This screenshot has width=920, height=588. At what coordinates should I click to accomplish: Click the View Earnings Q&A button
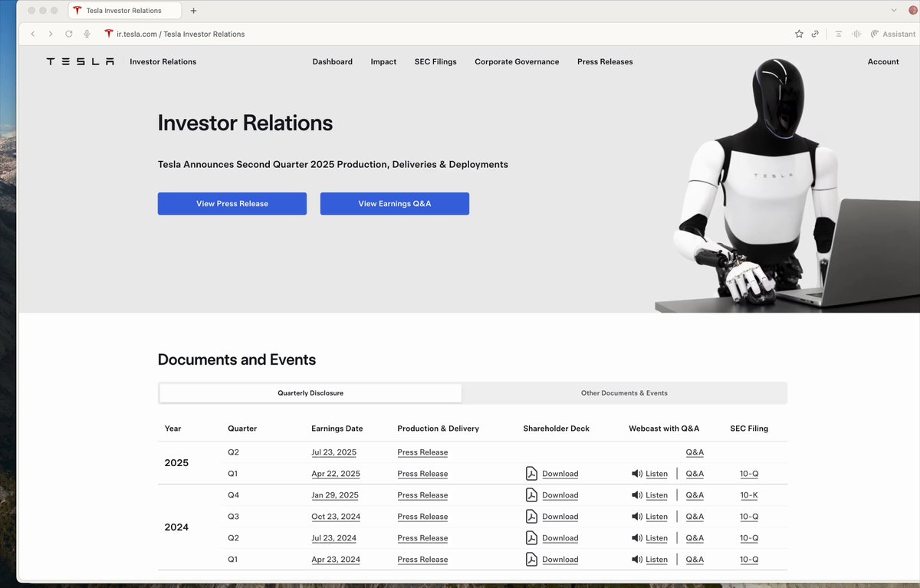pos(395,204)
